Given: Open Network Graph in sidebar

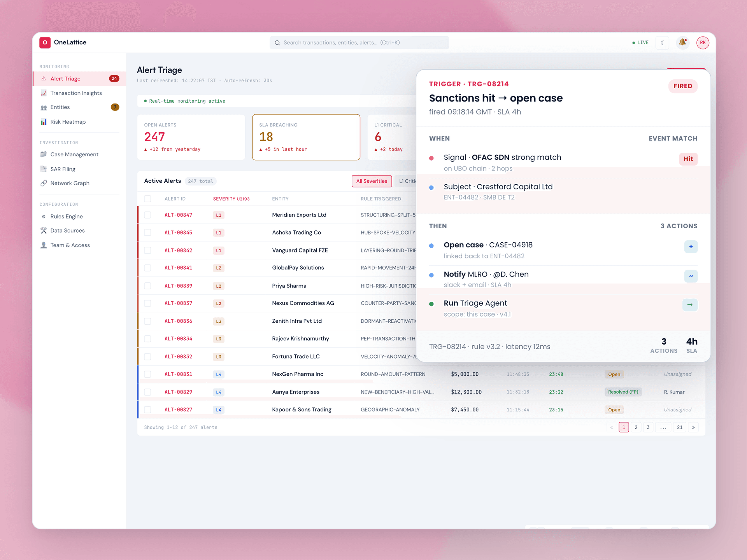Looking at the screenshot, I should coord(70,183).
